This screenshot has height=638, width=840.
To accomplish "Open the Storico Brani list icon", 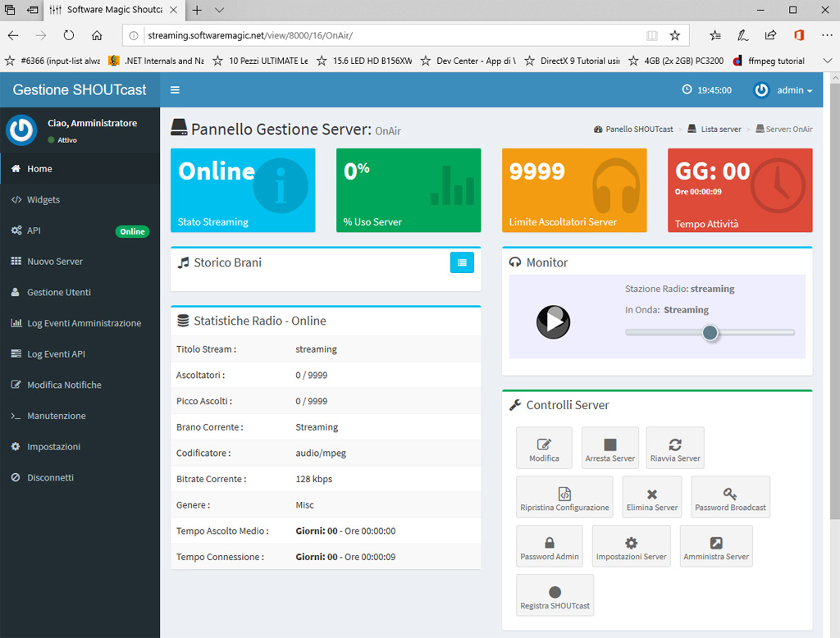I will (x=462, y=262).
